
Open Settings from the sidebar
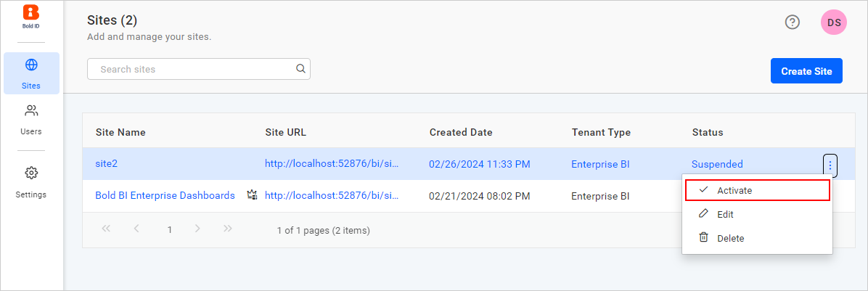click(x=31, y=182)
